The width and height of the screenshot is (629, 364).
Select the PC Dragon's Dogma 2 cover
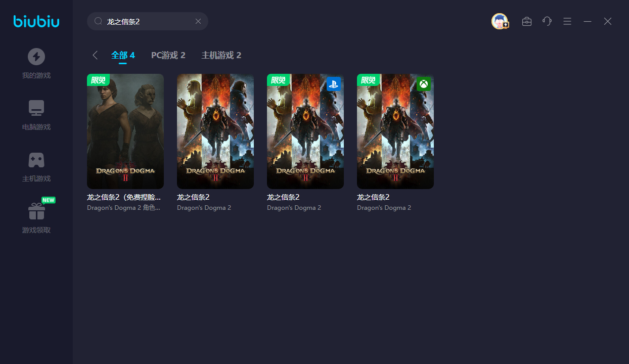(x=215, y=131)
